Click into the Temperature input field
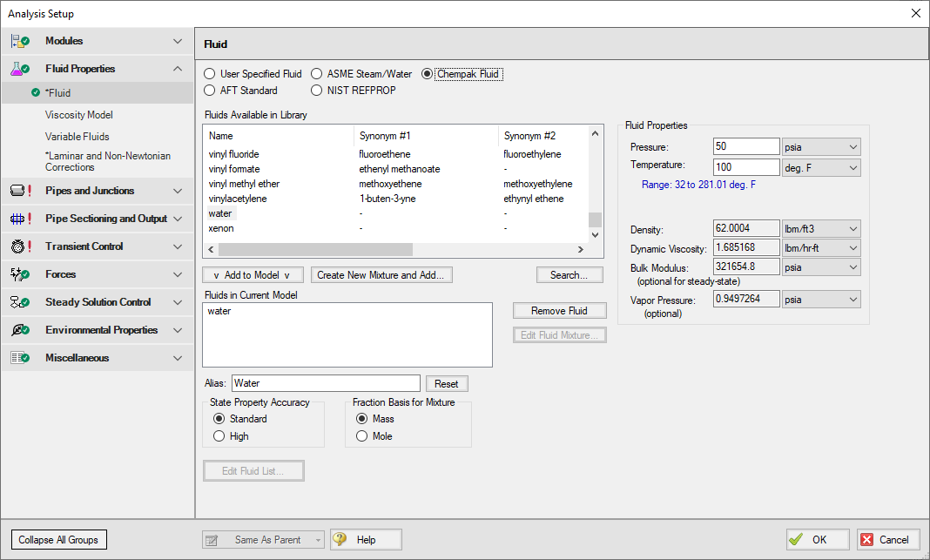The height and width of the screenshot is (560, 930). click(x=745, y=167)
